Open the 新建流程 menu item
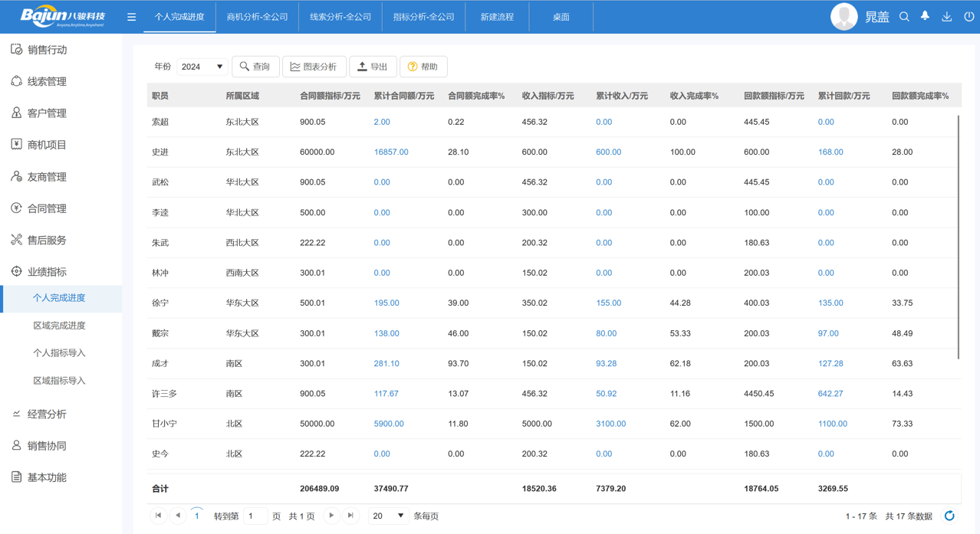The image size is (980, 534). [x=497, y=15]
